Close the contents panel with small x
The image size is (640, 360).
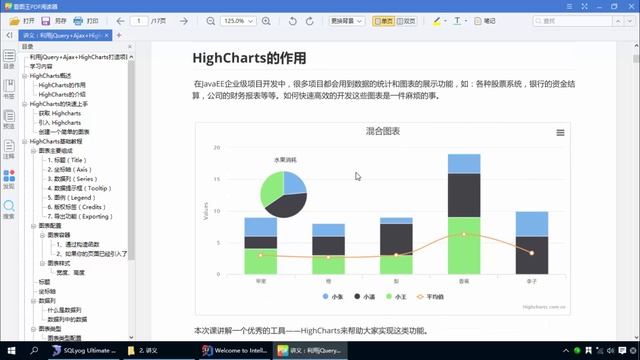coord(130,47)
